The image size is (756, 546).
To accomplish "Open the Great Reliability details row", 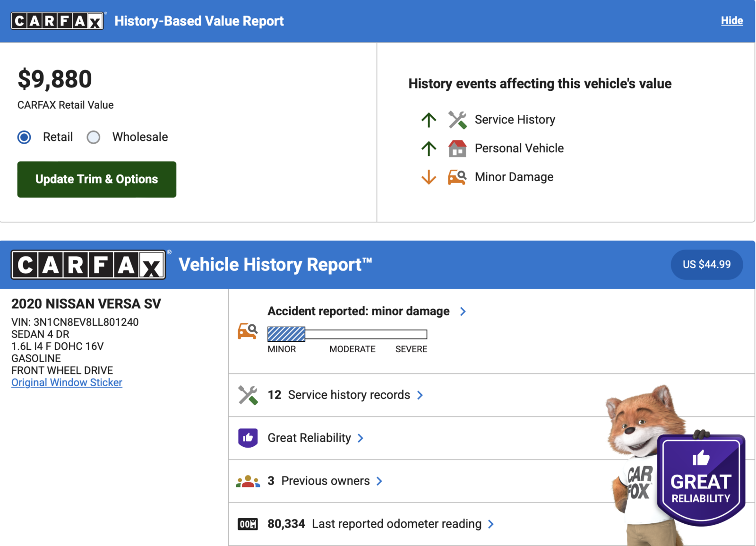I will tap(309, 438).
